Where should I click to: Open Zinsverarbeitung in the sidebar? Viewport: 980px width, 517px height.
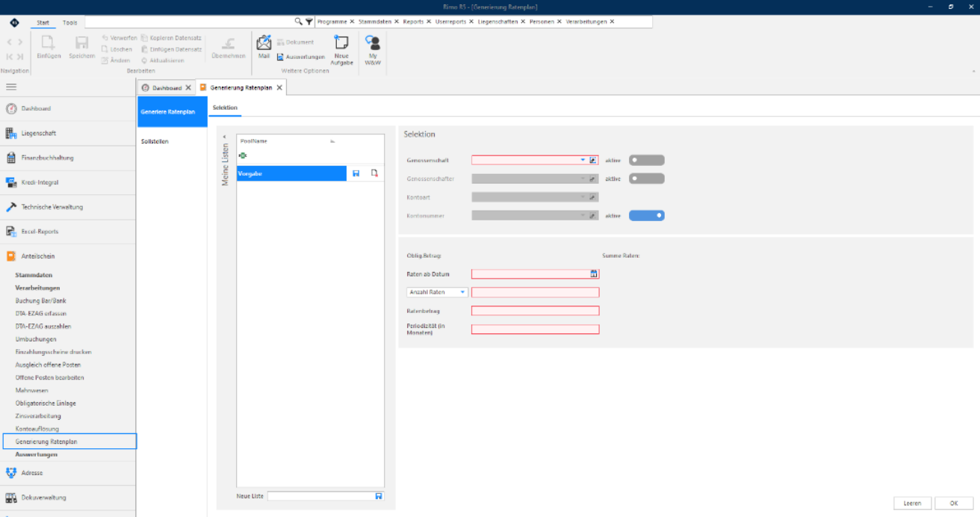click(x=38, y=416)
